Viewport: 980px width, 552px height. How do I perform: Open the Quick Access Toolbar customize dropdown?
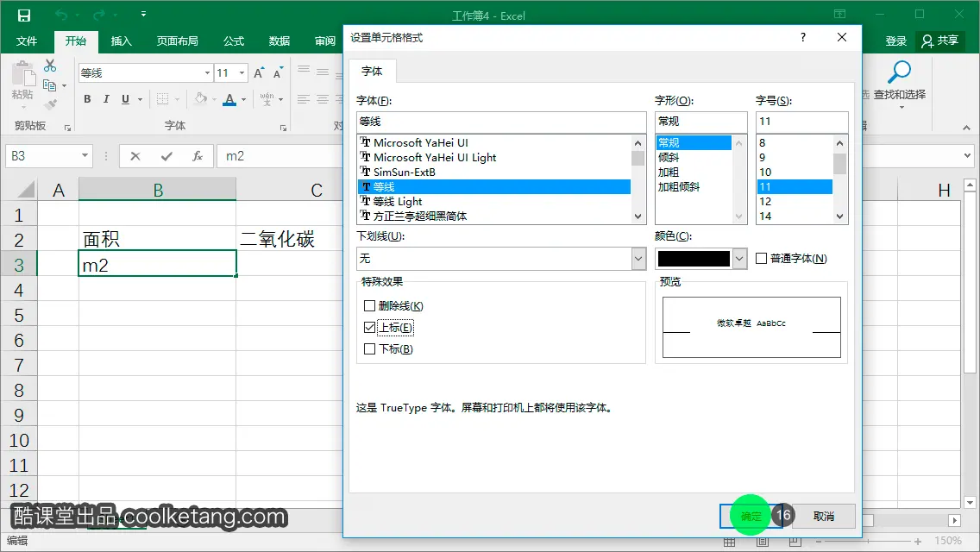click(143, 15)
